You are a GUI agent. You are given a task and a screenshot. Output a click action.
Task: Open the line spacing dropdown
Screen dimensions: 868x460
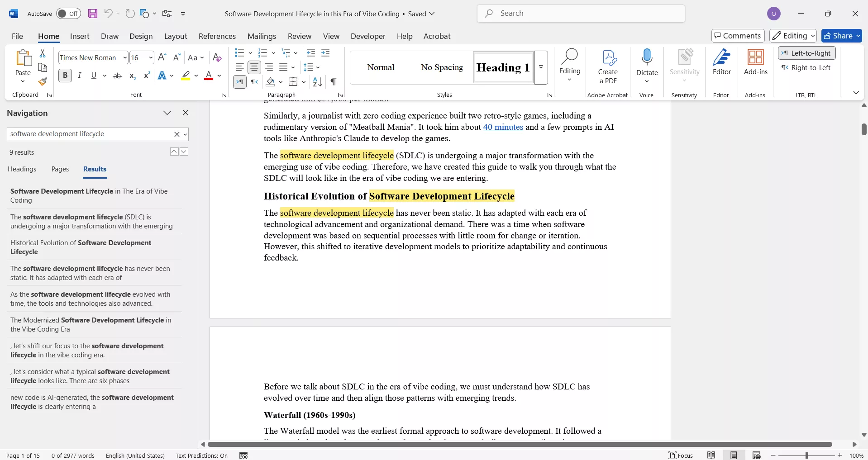318,67
